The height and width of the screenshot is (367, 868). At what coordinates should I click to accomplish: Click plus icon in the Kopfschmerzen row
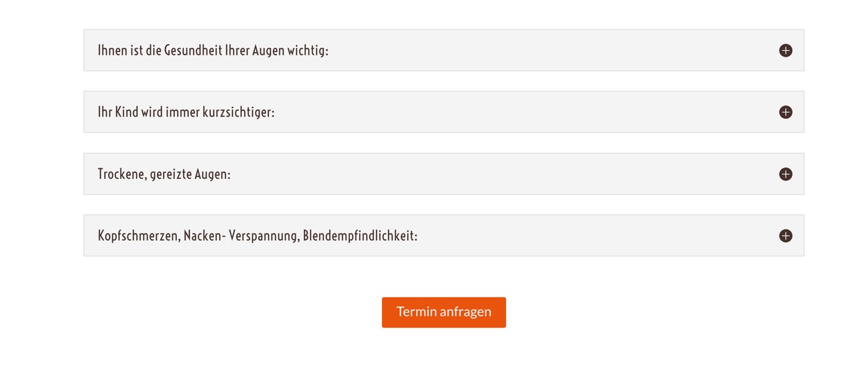pyautogui.click(x=785, y=236)
